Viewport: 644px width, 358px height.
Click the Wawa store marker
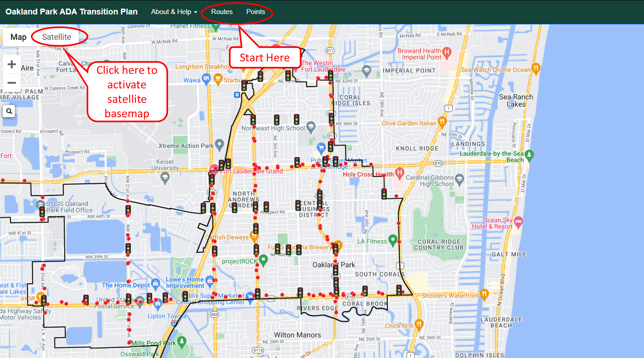point(206,79)
